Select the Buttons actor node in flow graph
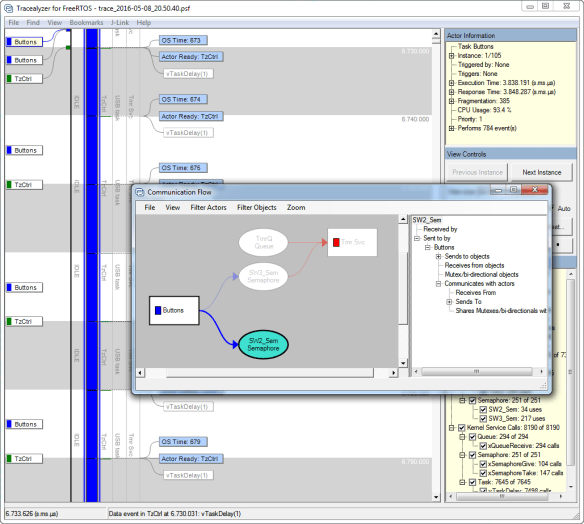The width and height of the screenshot is (584, 524). [x=174, y=310]
